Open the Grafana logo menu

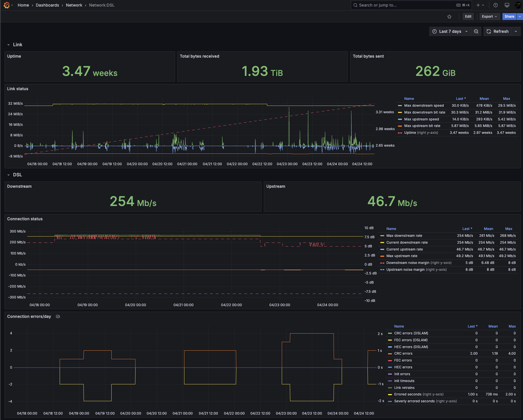click(7, 5)
